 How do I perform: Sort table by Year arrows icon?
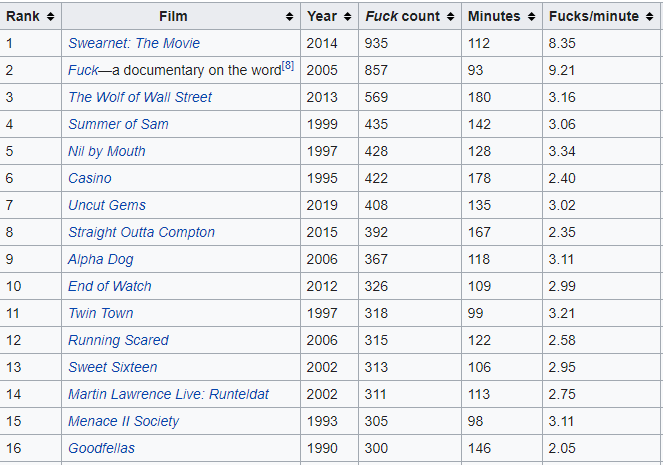(347, 16)
